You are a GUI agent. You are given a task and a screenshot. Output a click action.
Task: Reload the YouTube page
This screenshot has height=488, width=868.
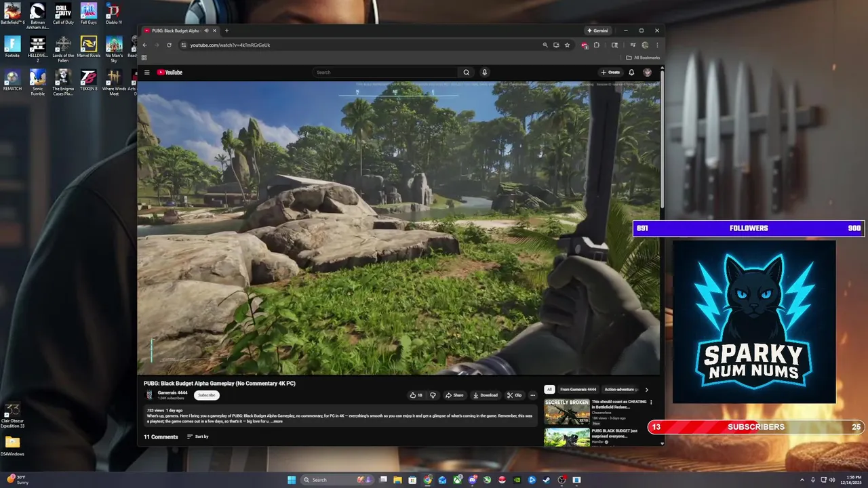click(x=169, y=45)
